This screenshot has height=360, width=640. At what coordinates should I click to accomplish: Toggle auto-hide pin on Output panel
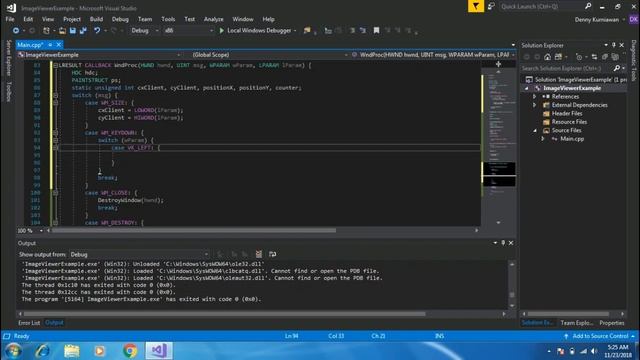click(x=503, y=243)
